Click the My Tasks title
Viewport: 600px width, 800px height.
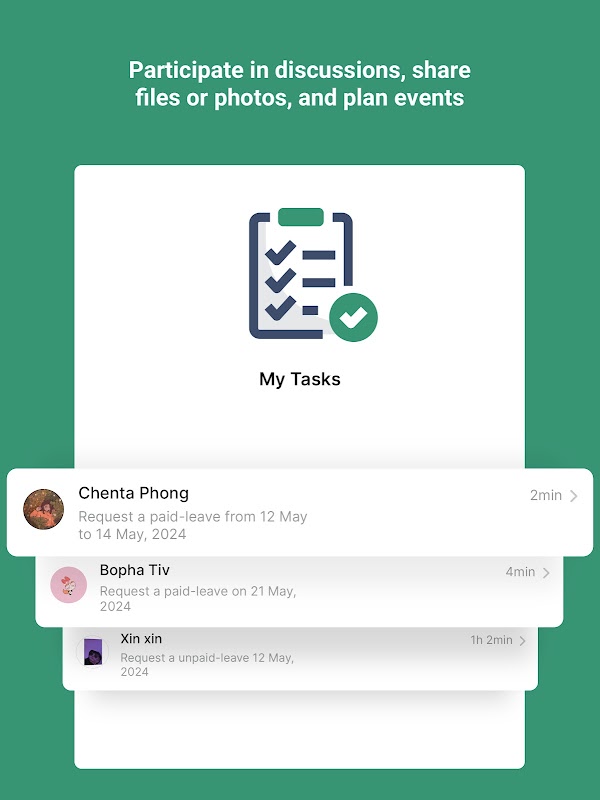coord(300,379)
